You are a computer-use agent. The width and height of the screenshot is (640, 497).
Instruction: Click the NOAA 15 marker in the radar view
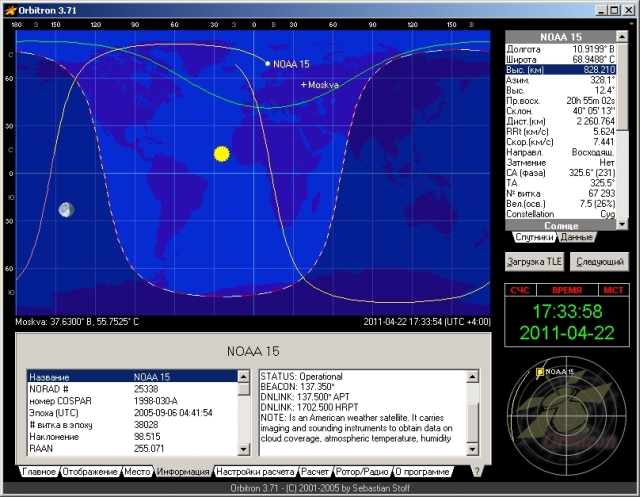coord(540,372)
